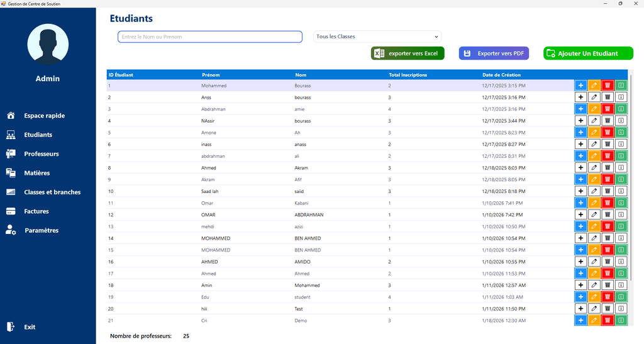Go to Professeurs in the sidebar
This screenshot has width=644, height=344.
click(42, 154)
